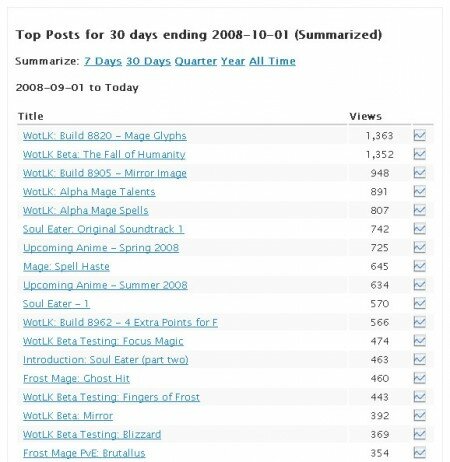
Task: View graph icon for Frost Mage: Ghost Hit
Action: [x=420, y=378]
